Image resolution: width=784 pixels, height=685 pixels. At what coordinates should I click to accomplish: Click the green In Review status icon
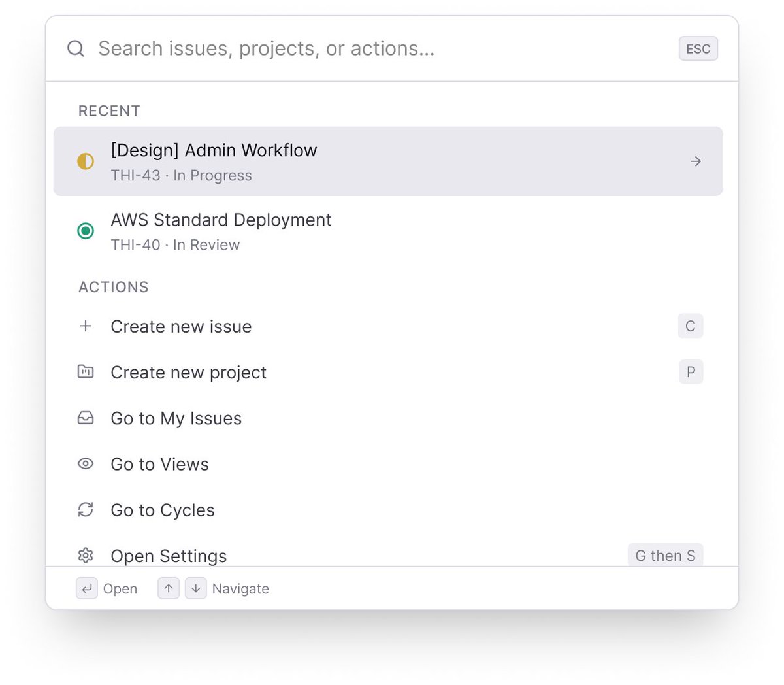86,231
